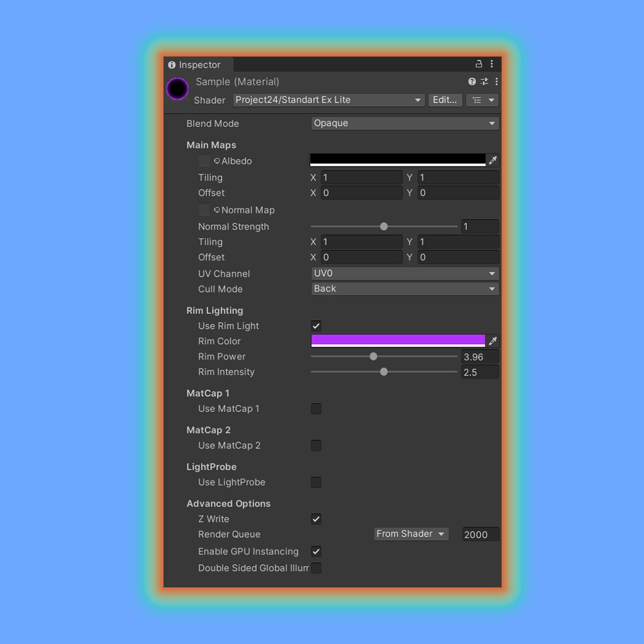Open the shader list view dropdown
644x644 pixels.
coord(482,100)
